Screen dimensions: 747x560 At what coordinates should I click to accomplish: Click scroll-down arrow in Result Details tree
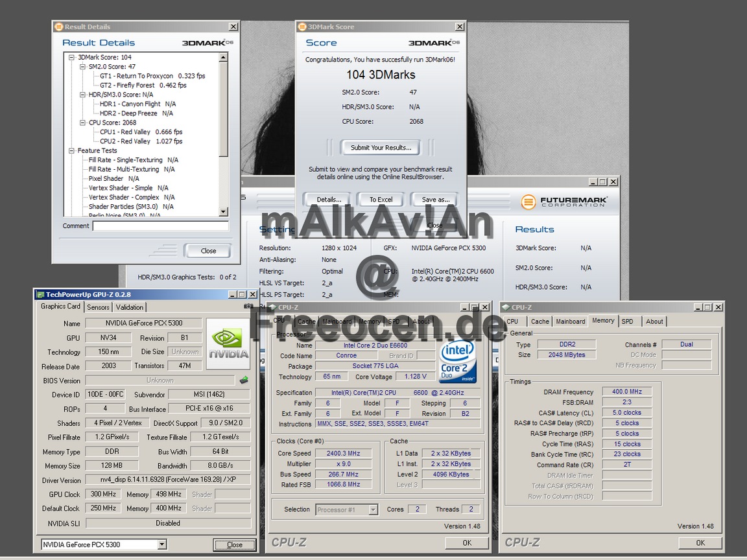point(224,211)
